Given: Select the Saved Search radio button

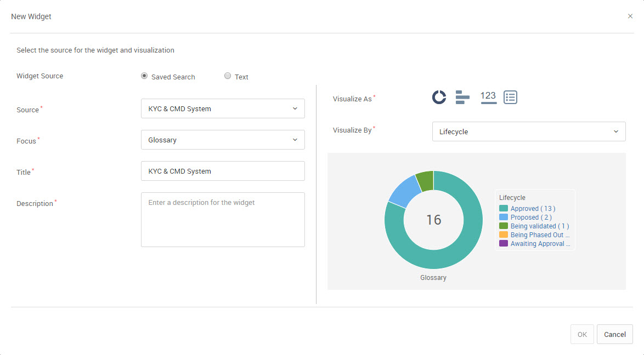Looking at the screenshot, I should [144, 76].
